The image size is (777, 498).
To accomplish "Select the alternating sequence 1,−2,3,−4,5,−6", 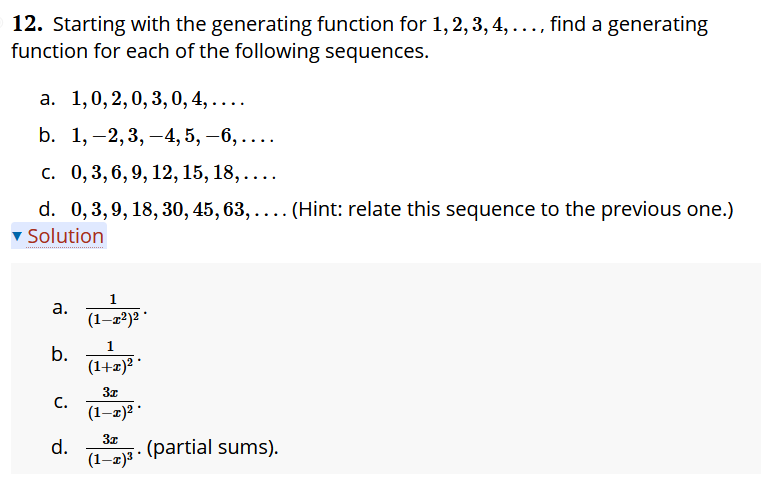I will coord(172,135).
